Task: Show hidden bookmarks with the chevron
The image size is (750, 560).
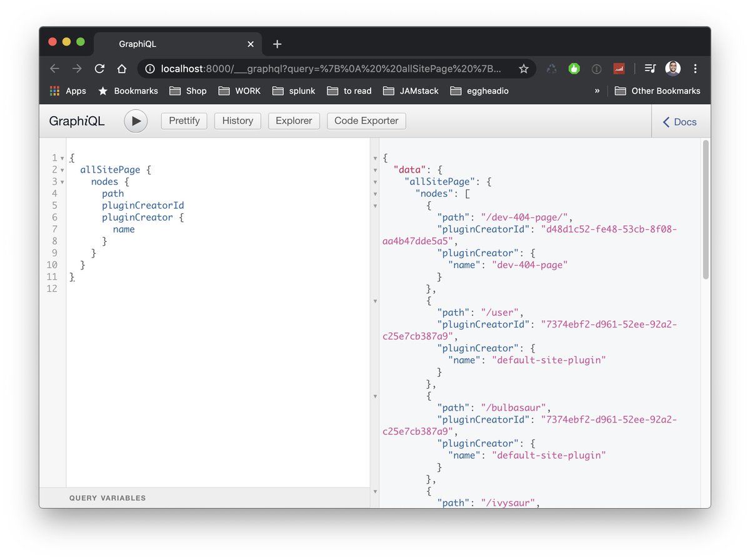Action: pos(597,91)
